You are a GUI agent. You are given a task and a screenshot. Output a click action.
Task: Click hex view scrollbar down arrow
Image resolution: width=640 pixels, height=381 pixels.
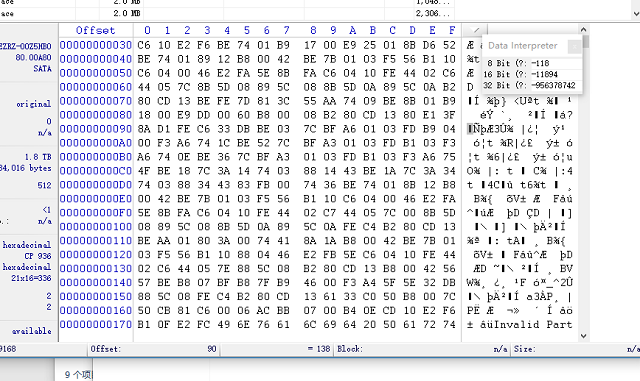[x=583, y=336]
